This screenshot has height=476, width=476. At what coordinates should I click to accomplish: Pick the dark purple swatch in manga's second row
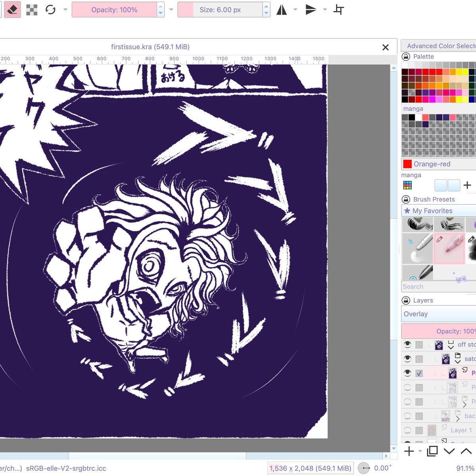(425, 124)
